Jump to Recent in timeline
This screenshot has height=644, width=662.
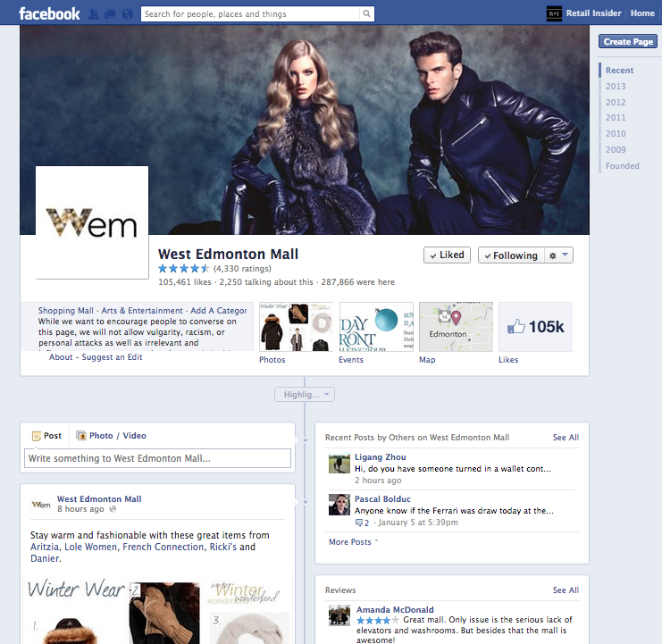point(619,71)
